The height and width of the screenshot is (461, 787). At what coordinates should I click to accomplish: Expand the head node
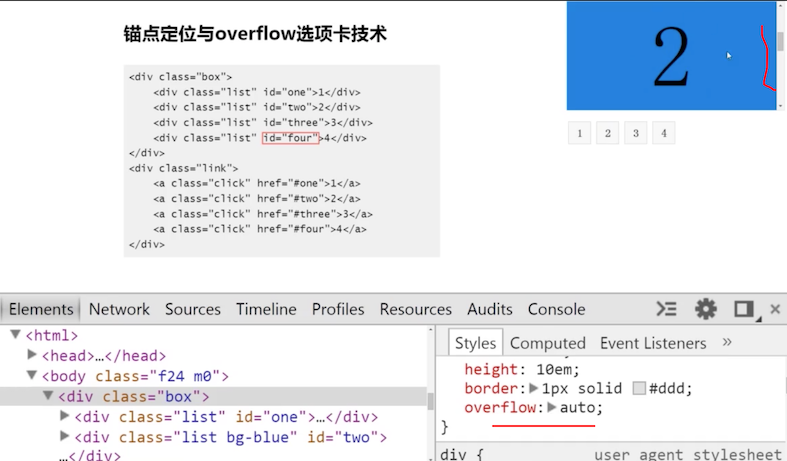point(32,355)
